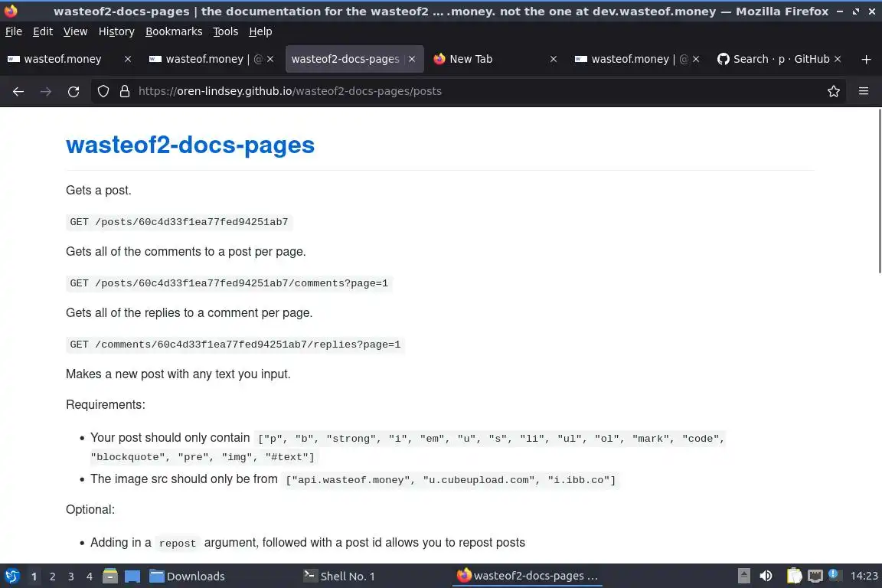Open the clipboard manager tray icon
Screen dimensions: 882x588
(794, 576)
